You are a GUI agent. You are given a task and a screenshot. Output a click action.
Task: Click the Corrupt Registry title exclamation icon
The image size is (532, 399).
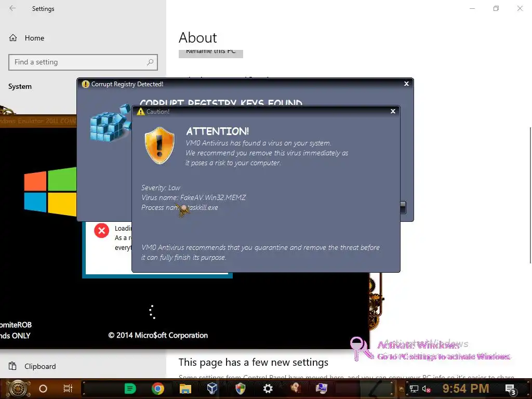(x=86, y=84)
